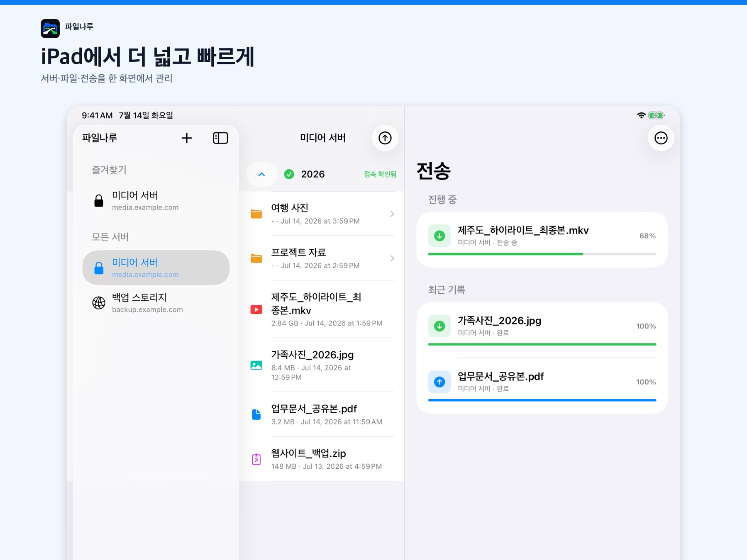Click the download icon of 제주도 mkv transfer
This screenshot has height=560, width=747.
pyautogui.click(x=439, y=236)
